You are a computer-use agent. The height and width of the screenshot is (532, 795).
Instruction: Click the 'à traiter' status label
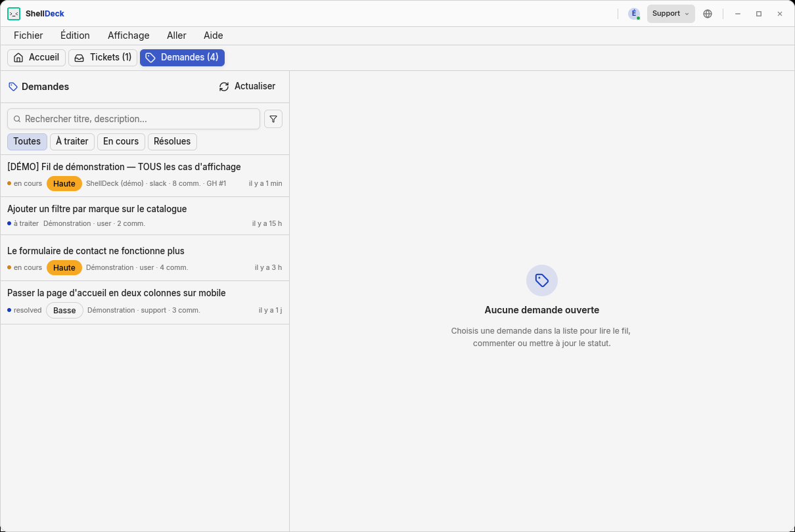coord(26,224)
